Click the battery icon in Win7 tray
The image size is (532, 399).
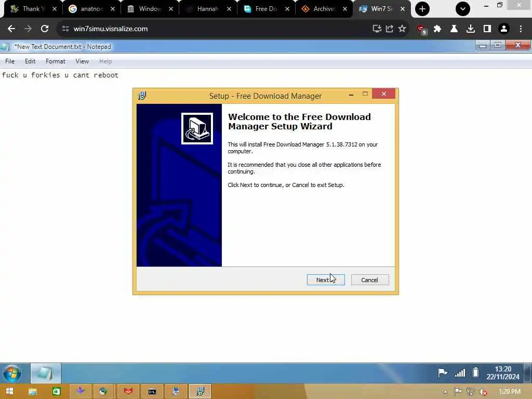point(476,373)
